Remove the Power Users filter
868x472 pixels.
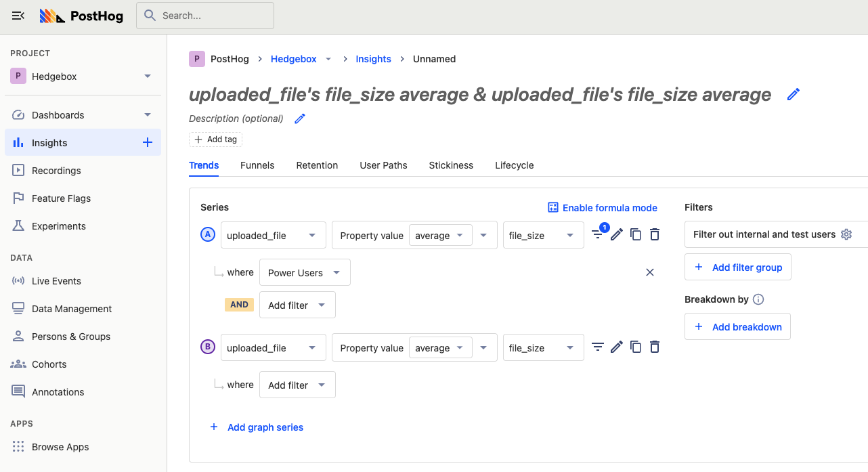(x=649, y=272)
